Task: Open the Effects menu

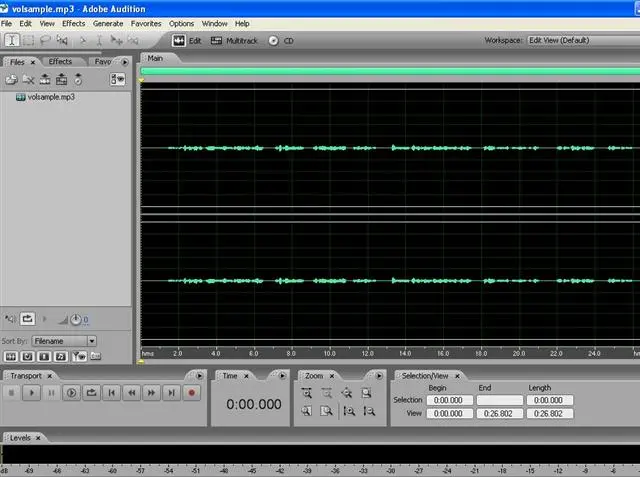Action: coord(73,23)
